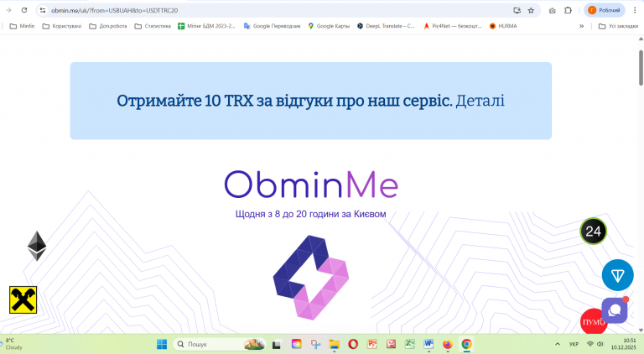Screen dimensions: 644x354
Task: Switch УКР keyboard language indicator
Action: (574, 344)
